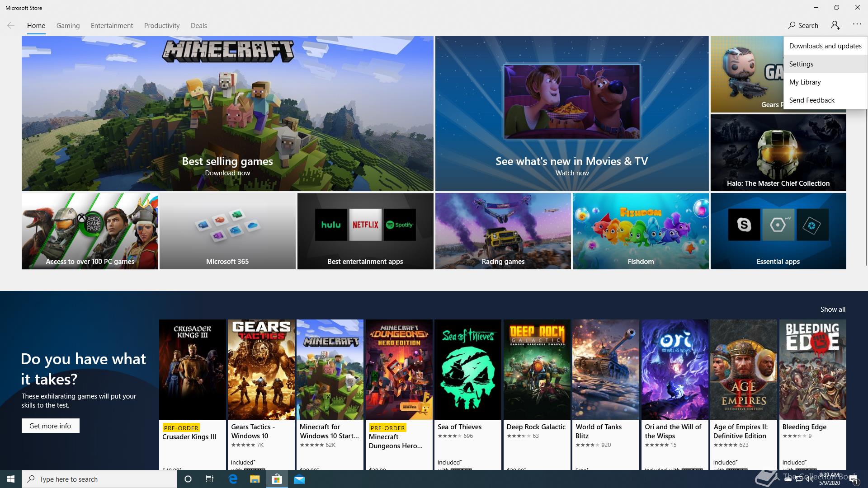Go to the Deals tab

[199, 26]
